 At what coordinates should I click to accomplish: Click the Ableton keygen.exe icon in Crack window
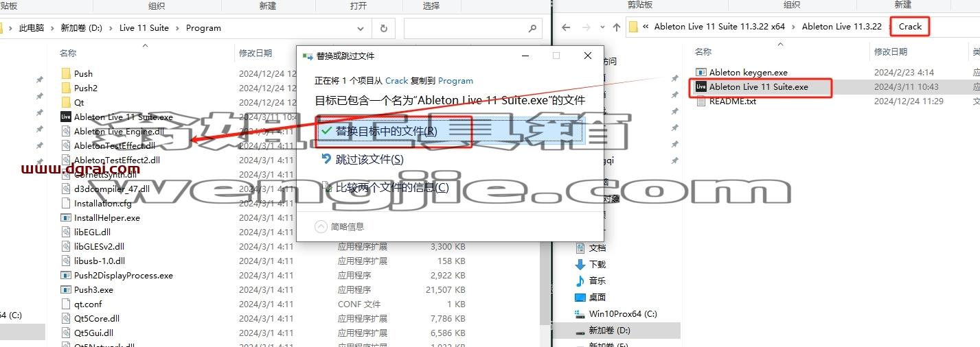pyautogui.click(x=701, y=72)
